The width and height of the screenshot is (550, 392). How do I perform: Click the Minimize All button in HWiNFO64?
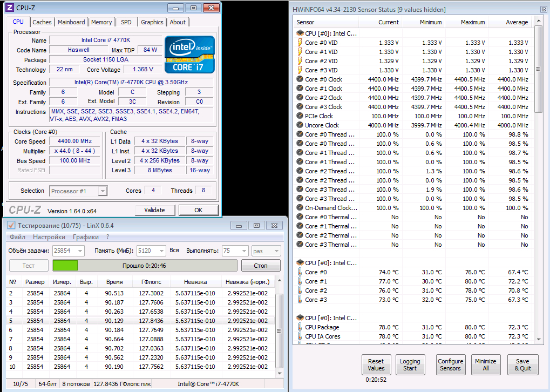click(485, 364)
